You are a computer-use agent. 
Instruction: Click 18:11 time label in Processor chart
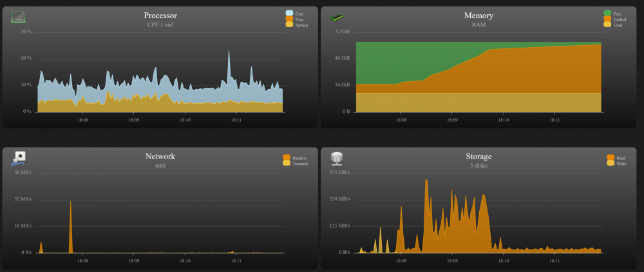click(236, 120)
